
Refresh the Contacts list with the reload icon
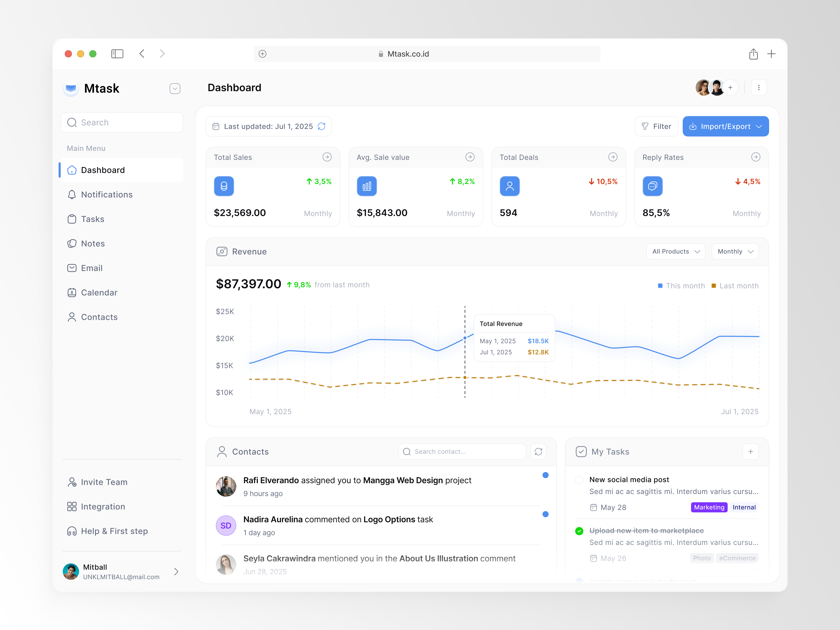pos(538,451)
